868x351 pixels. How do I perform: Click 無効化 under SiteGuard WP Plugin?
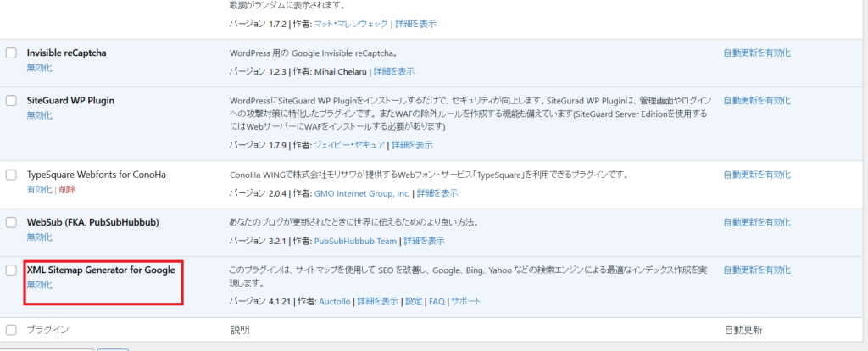coord(39,115)
